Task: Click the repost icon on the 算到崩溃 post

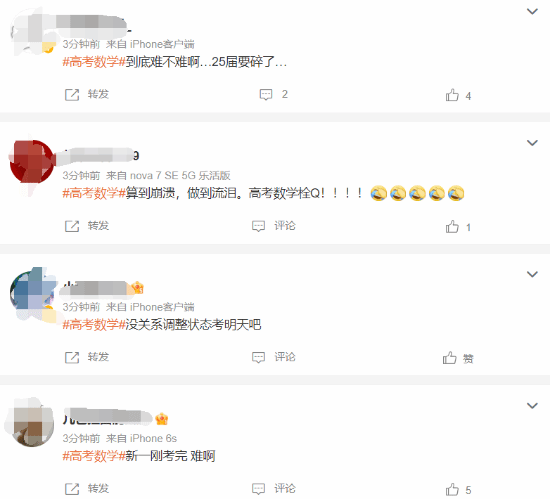Action: tap(72, 226)
